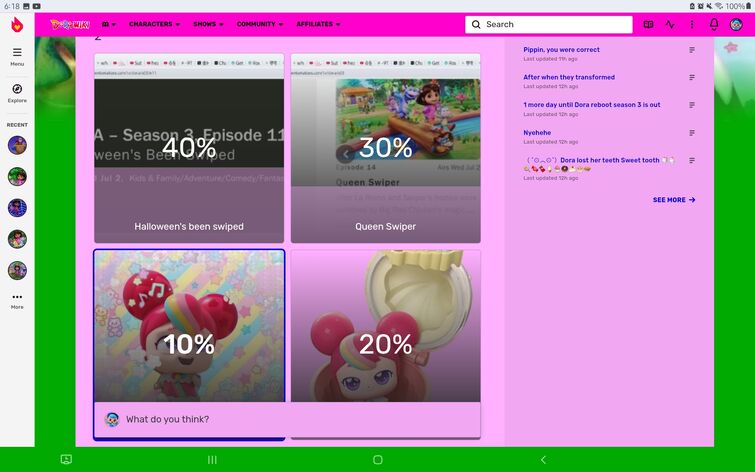
Task: Click the What do you think? reply box
Action: point(287,420)
